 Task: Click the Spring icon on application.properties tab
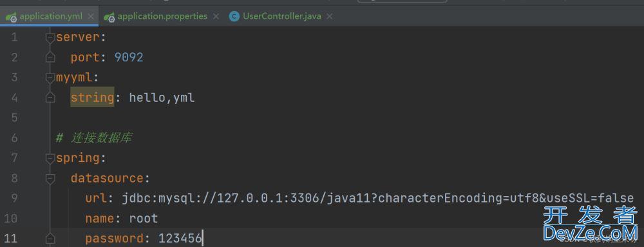(x=109, y=16)
